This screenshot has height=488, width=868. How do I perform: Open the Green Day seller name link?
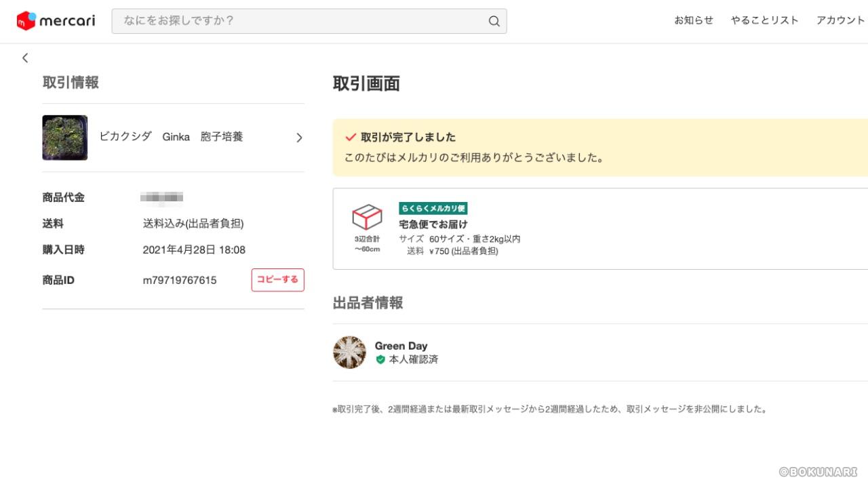coord(401,346)
